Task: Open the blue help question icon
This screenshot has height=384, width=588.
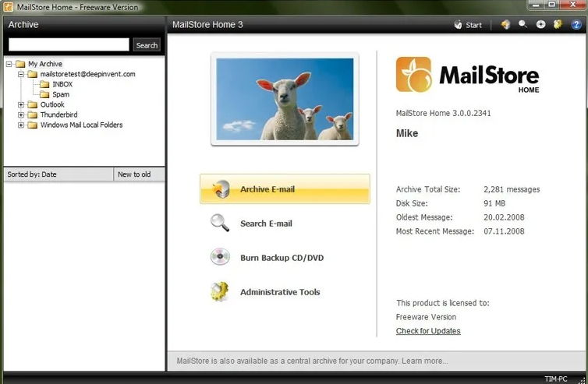Action: point(576,25)
